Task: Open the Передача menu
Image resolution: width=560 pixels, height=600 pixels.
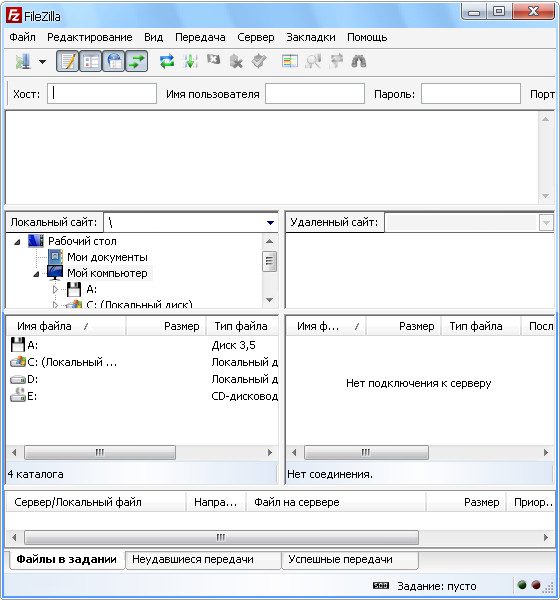Action: [x=200, y=37]
